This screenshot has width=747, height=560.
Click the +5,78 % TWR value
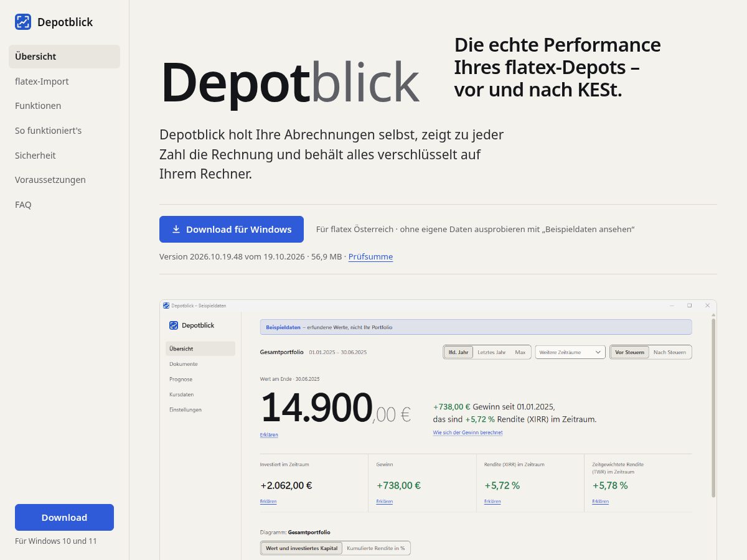pyautogui.click(x=610, y=485)
